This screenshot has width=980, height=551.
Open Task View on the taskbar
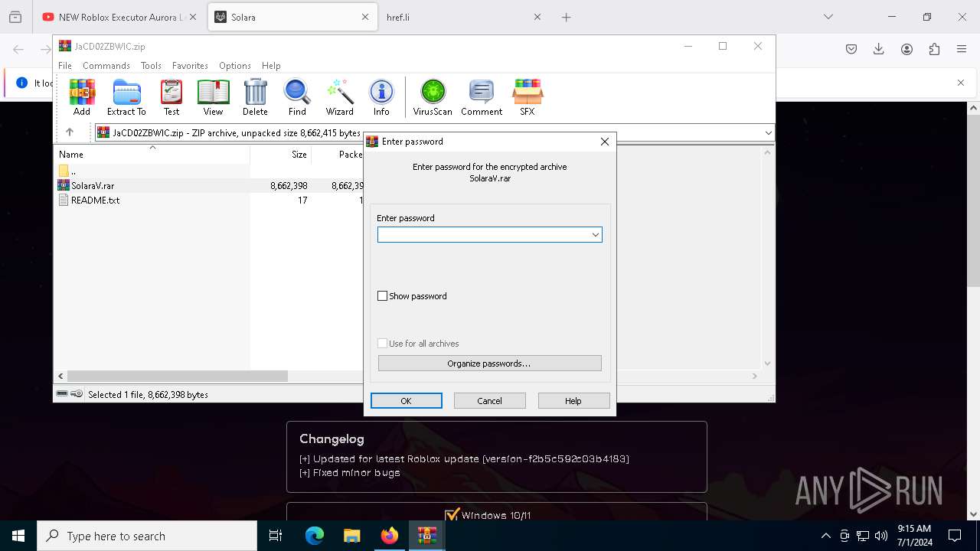(276, 536)
